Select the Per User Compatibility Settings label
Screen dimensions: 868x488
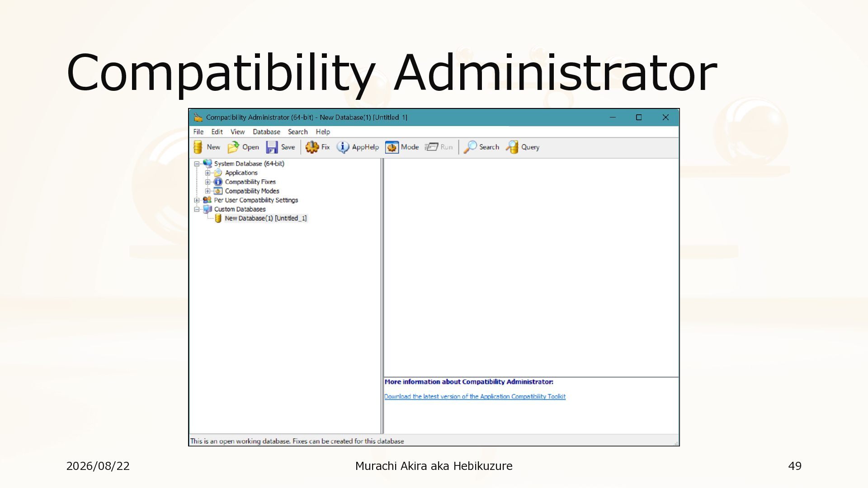point(256,200)
